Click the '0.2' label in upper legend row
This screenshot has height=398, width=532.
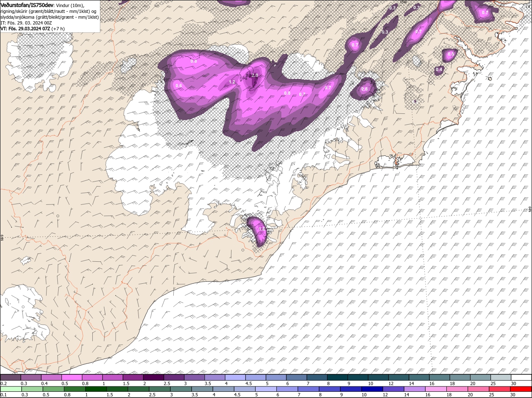click(3, 383)
